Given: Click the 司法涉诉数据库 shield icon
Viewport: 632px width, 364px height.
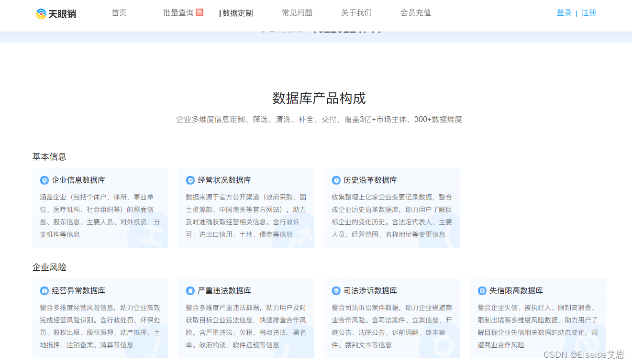Looking at the screenshot, I should click(336, 291).
